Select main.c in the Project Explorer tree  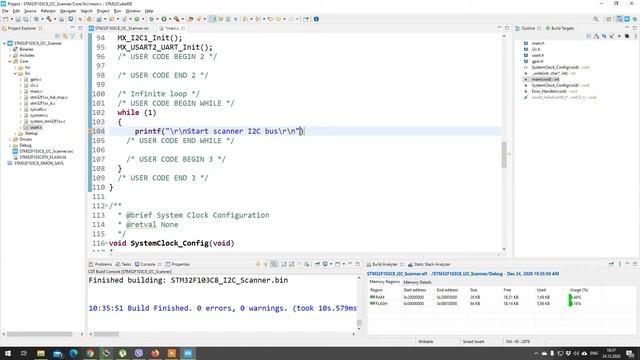pyautogui.click(x=36, y=91)
